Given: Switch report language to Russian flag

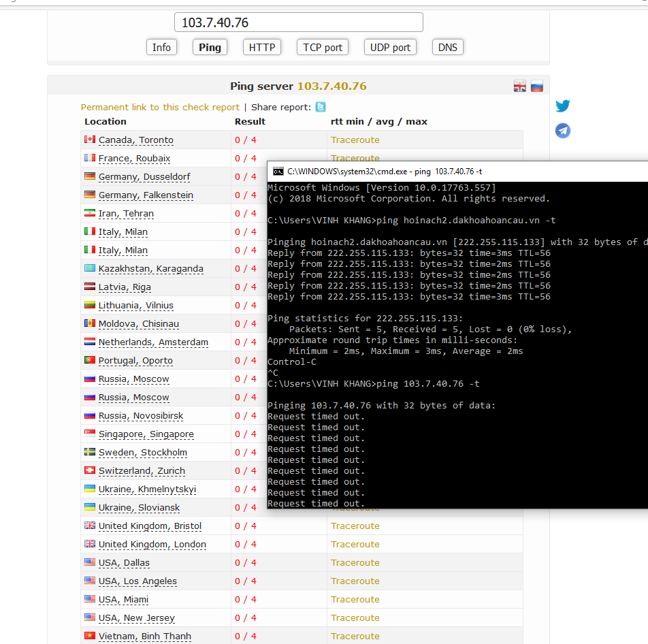Looking at the screenshot, I should click(537, 86).
